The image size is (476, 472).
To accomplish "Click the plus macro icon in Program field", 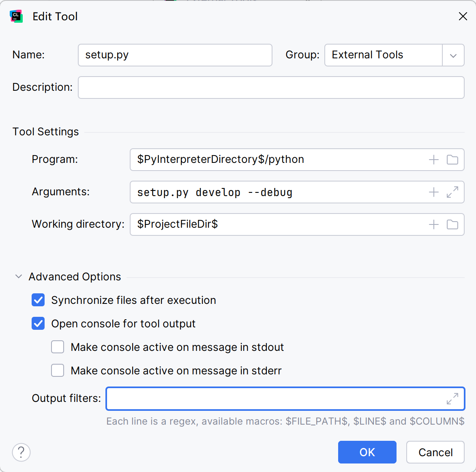I will pos(433,160).
